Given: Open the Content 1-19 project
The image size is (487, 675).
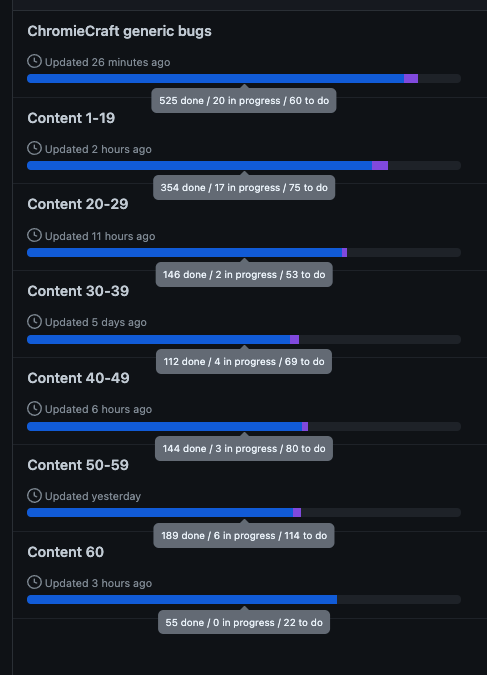Looking at the screenshot, I should click(71, 118).
